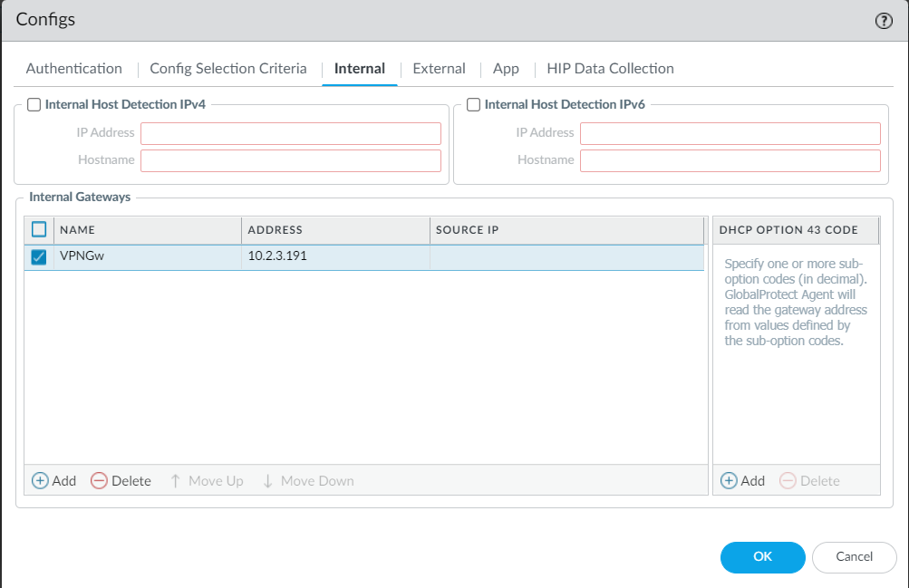Switch to the Authentication tab
This screenshot has width=909, height=588.
tap(73, 69)
